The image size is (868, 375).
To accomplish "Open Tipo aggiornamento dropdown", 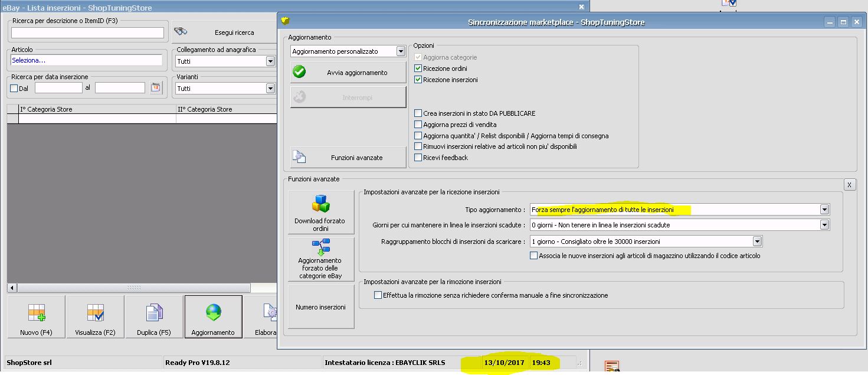I will [825, 210].
